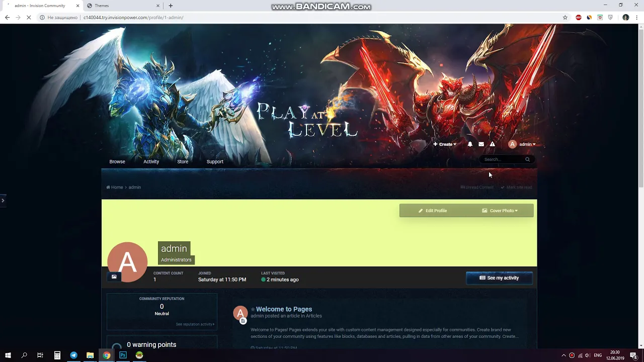Click the change profile photo icon

tap(114, 277)
